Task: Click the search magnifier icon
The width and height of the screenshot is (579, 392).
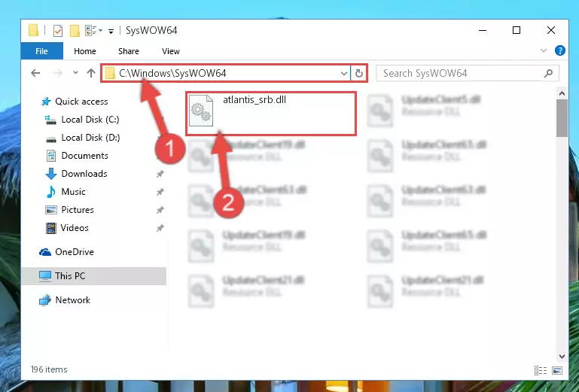Action: point(548,74)
